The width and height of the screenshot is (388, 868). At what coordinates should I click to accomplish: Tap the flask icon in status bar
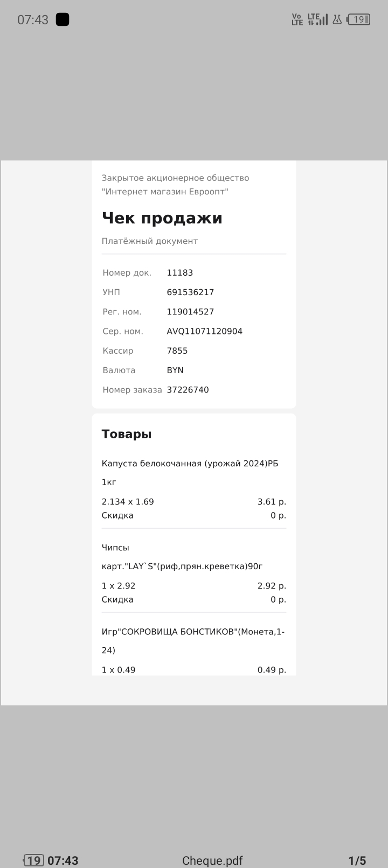click(x=337, y=19)
